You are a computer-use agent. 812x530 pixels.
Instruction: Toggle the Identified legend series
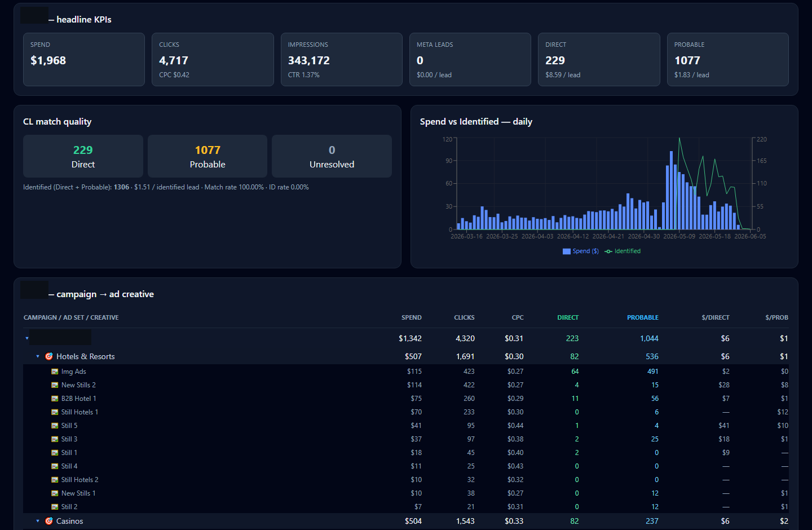[623, 251]
